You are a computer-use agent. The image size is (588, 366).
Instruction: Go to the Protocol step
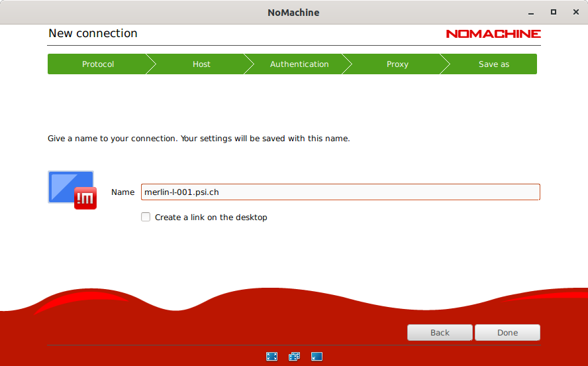coord(98,64)
